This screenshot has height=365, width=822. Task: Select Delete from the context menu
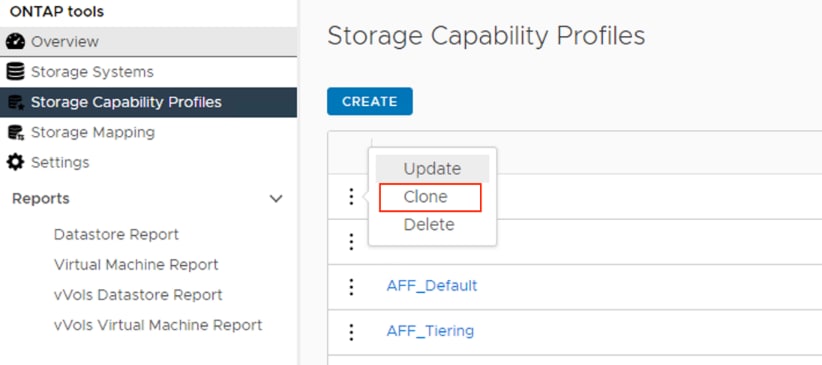(x=429, y=225)
